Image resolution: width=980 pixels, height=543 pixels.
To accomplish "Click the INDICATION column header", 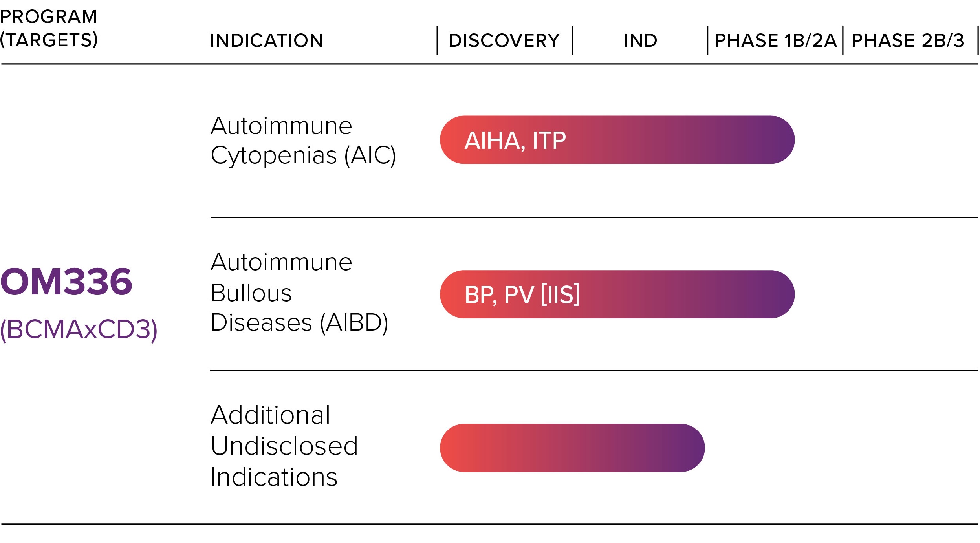I will pos(266,40).
